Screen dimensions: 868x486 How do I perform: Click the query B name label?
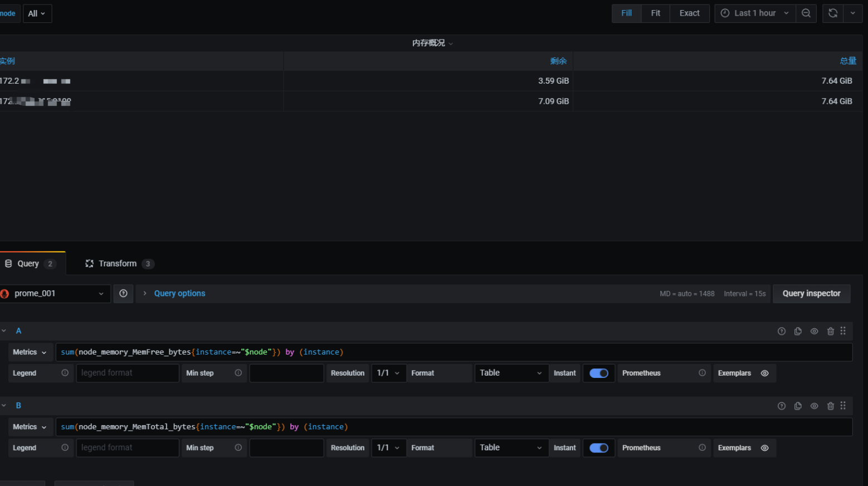[18, 406]
